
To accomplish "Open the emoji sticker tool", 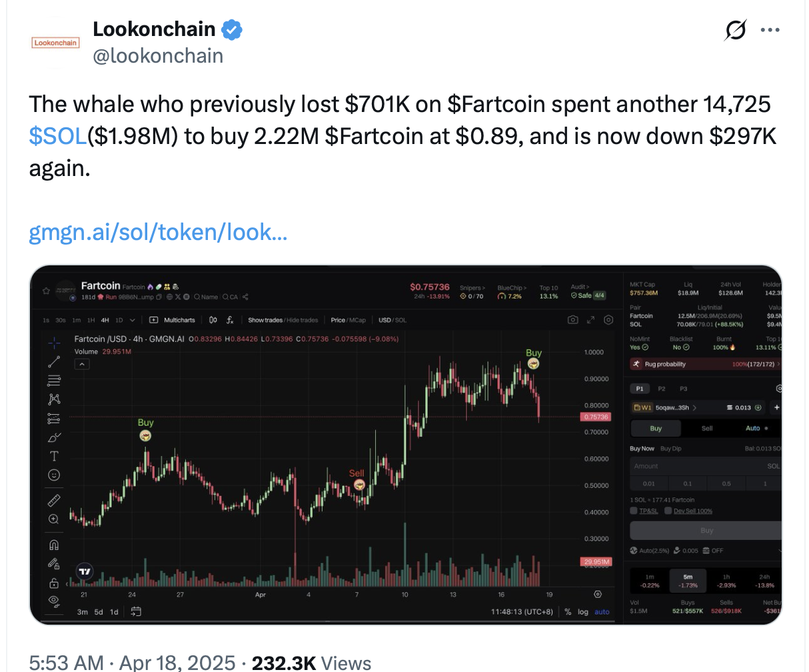I will (x=54, y=475).
